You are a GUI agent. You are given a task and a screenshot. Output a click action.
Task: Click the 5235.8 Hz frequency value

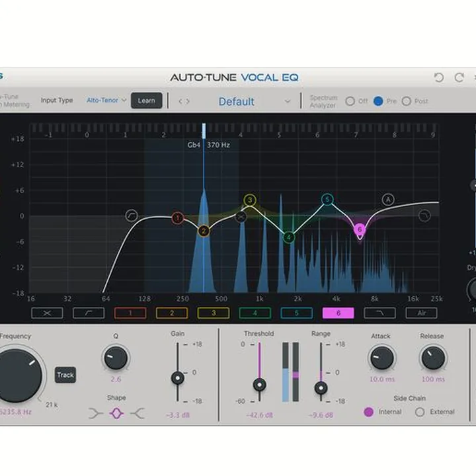[x=15, y=412]
